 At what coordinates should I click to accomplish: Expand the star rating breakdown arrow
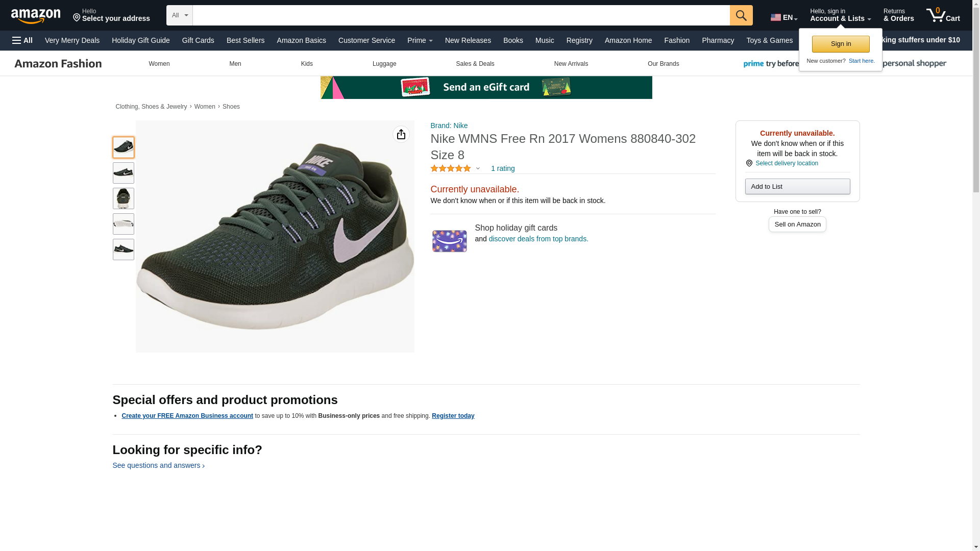[x=478, y=169]
